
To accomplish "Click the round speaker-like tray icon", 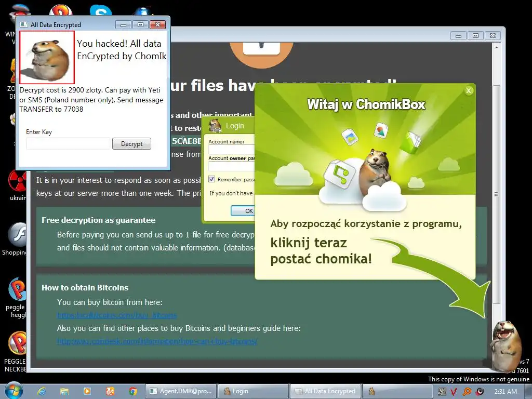I will pos(480,392).
